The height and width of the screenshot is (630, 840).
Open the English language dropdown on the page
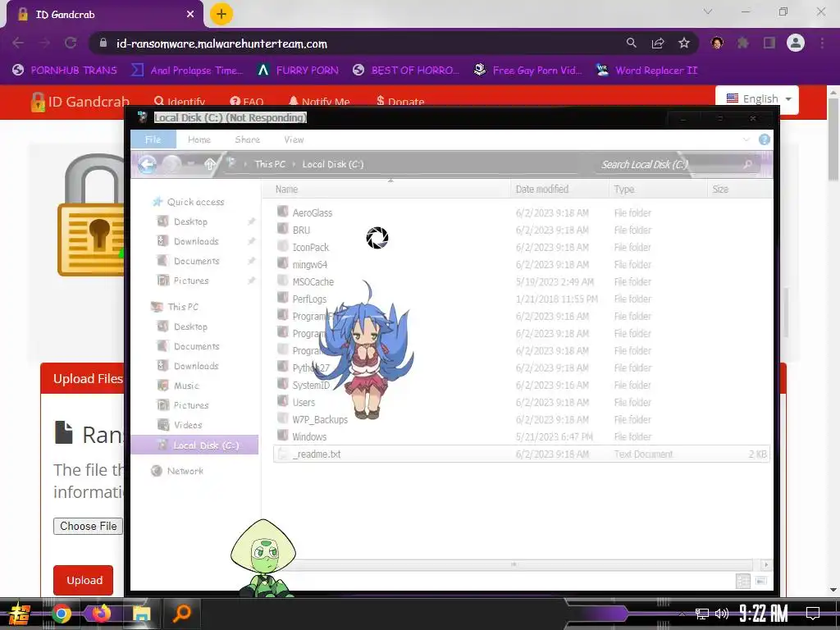click(x=759, y=99)
